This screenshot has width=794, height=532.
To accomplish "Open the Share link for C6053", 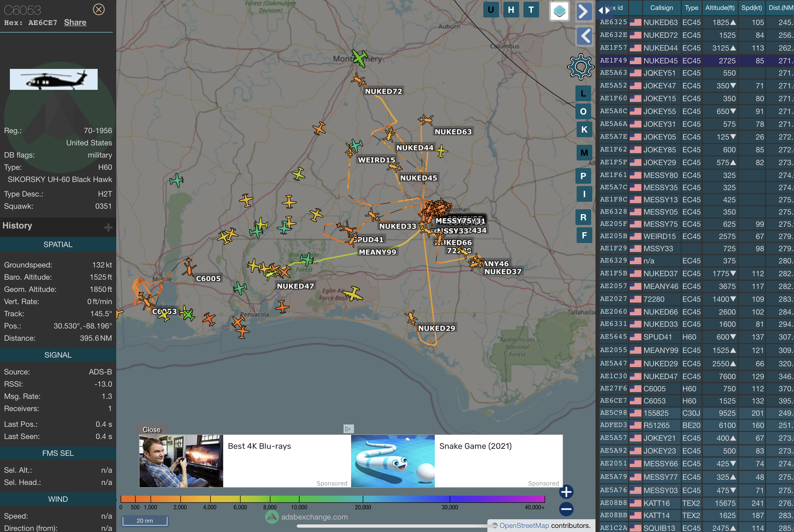I will pos(75,22).
